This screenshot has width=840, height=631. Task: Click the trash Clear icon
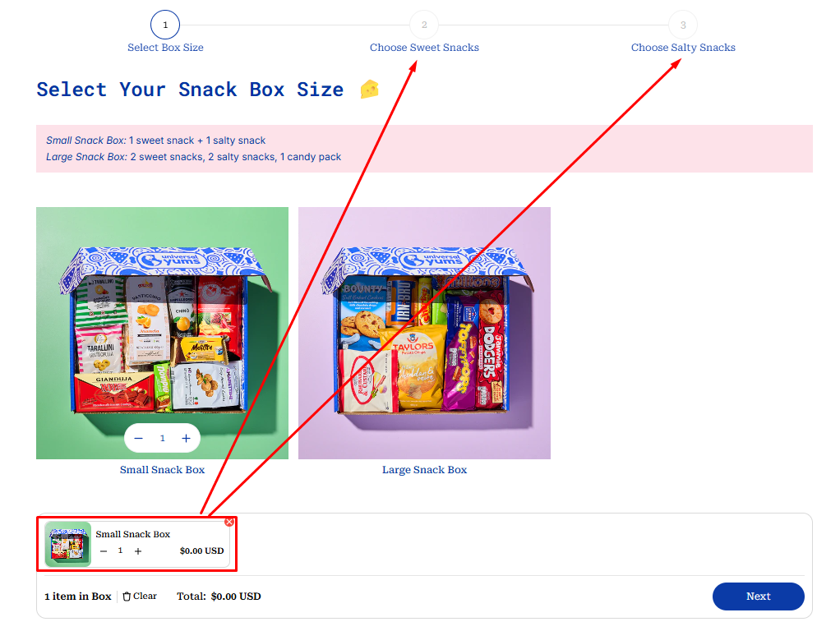[127, 596]
